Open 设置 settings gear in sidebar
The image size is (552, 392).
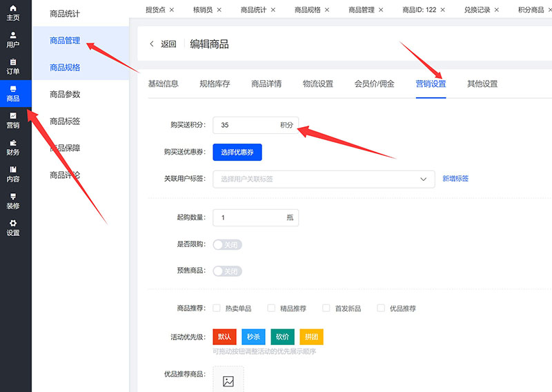pyautogui.click(x=12, y=228)
